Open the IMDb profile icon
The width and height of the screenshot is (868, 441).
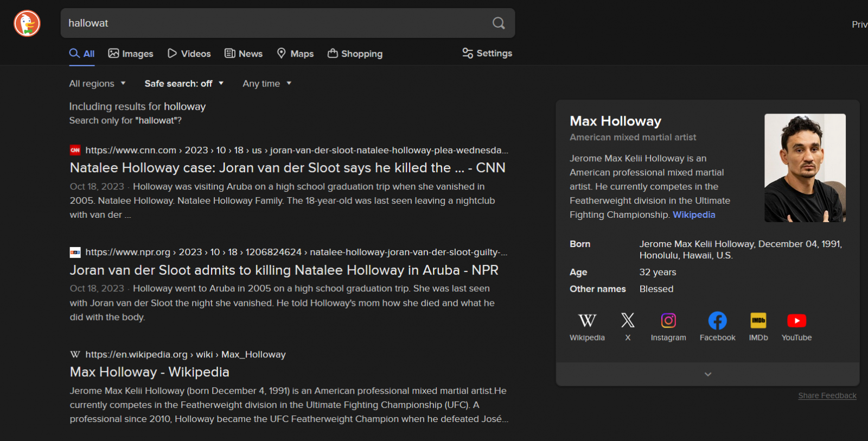(758, 326)
